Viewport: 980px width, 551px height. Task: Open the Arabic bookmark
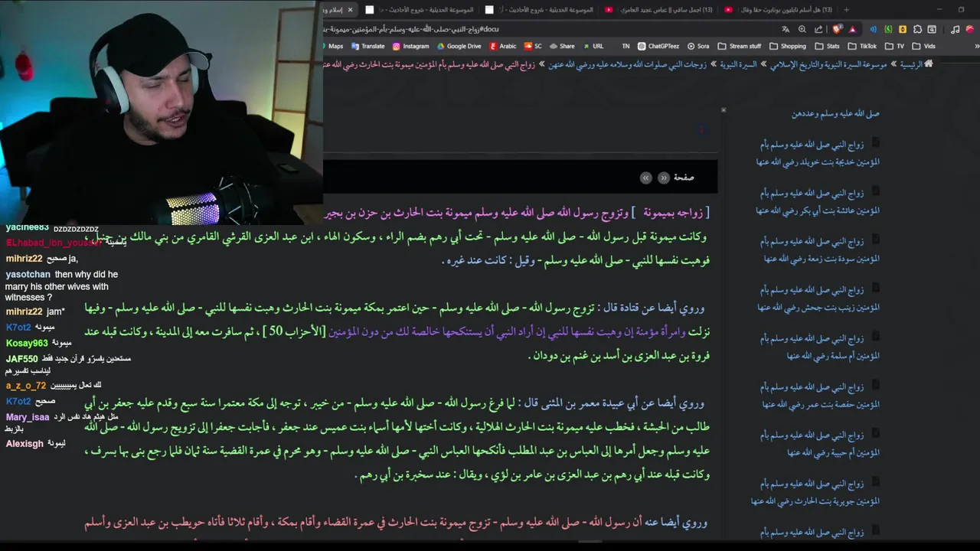click(x=503, y=46)
